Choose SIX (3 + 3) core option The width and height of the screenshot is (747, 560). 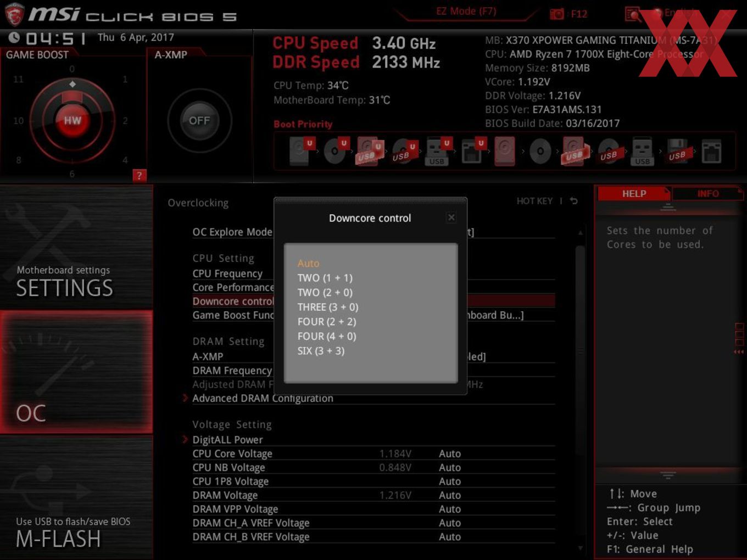pos(321,350)
